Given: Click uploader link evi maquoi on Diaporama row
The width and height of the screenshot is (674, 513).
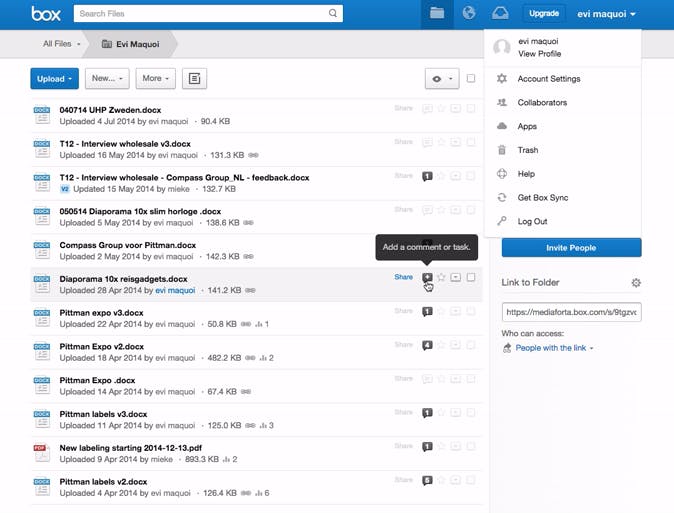Looking at the screenshot, I should tap(175, 290).
